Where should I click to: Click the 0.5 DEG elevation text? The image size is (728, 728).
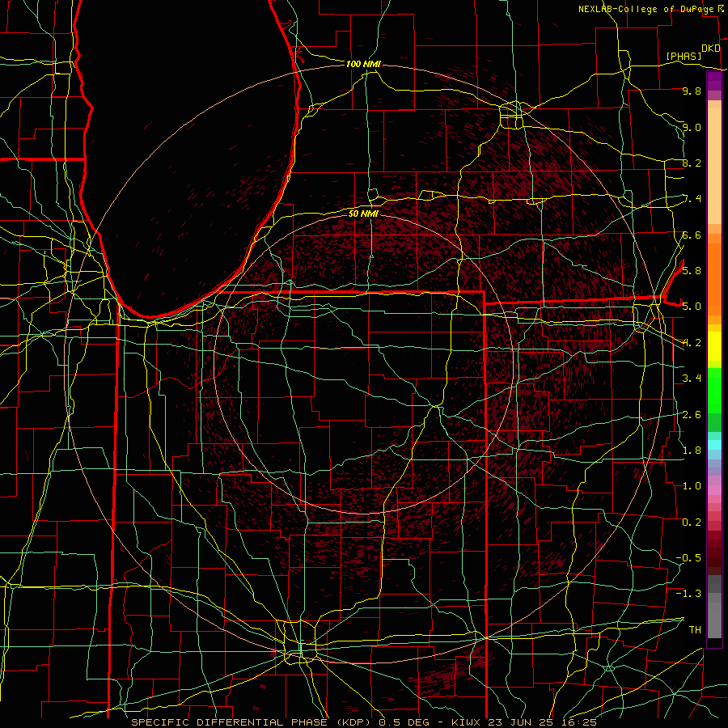(404, 722)
